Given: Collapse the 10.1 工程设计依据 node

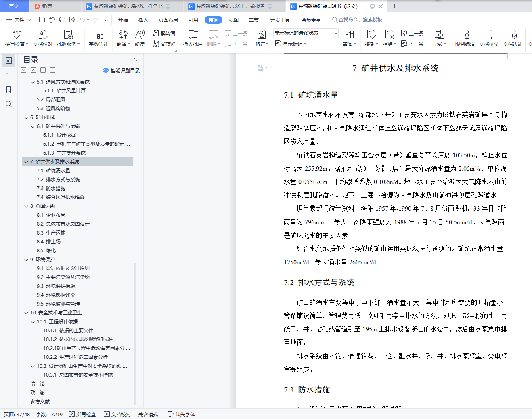Looking at the screenshot, I should click(x=33, y=322).
